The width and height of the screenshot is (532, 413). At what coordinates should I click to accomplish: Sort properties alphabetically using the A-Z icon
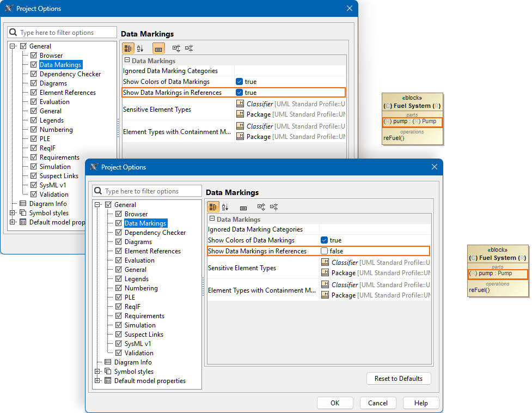pos(225,207)
